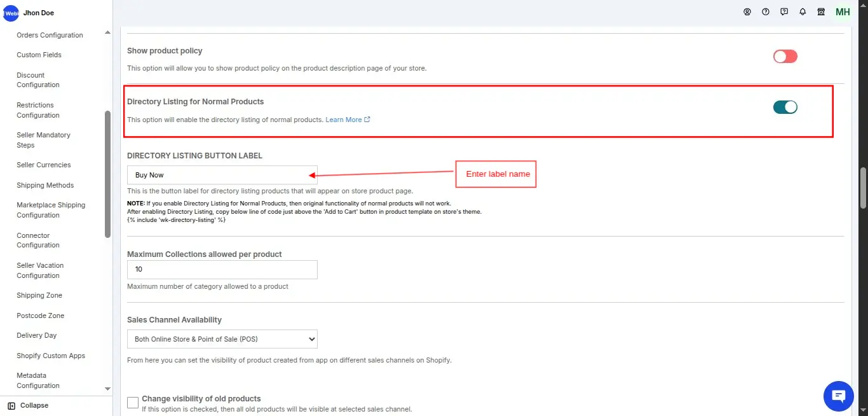
Task: Click the sidebar scroll down arrow
Action: tap(107, 389)
